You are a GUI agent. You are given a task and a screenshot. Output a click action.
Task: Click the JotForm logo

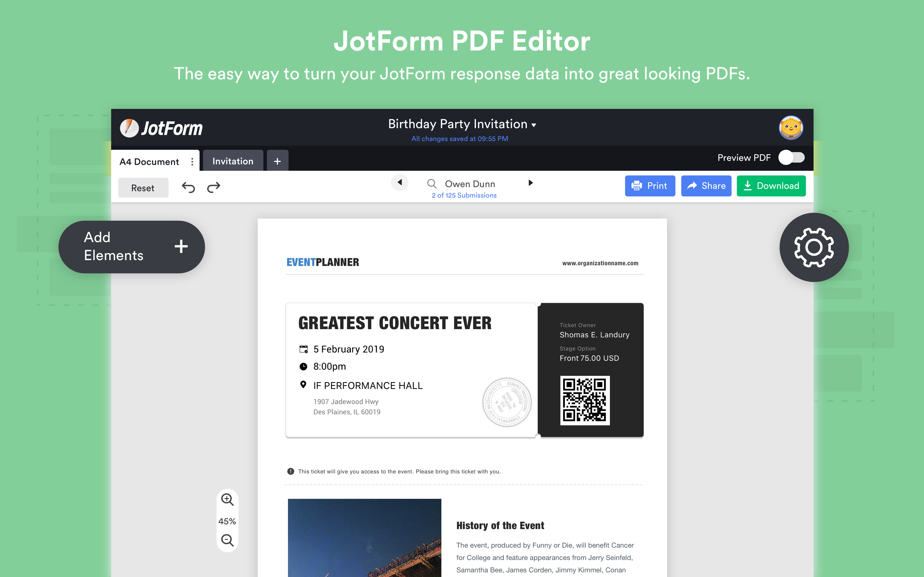click(161, 128)
